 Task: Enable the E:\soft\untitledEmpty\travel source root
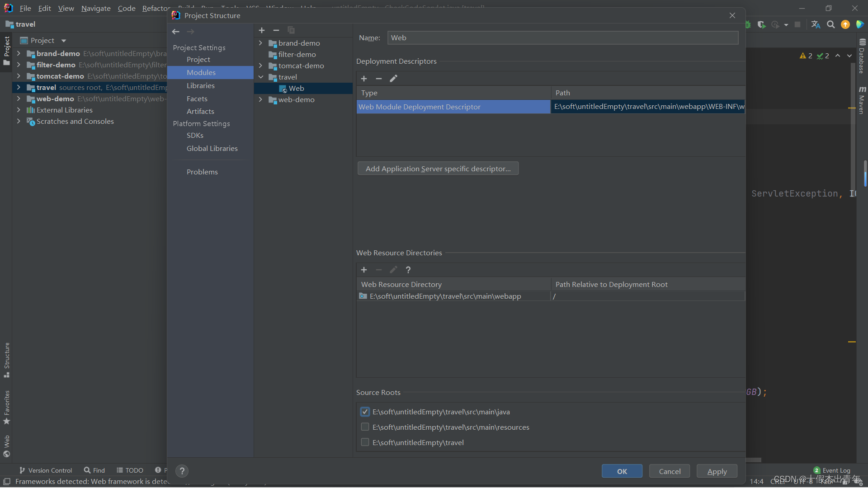tap(365, 442)
